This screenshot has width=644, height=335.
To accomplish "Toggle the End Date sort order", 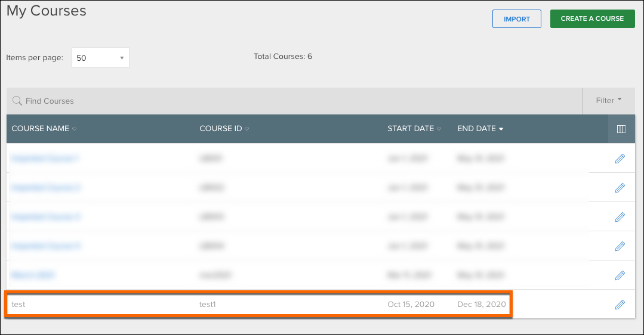I will point(480,129).
